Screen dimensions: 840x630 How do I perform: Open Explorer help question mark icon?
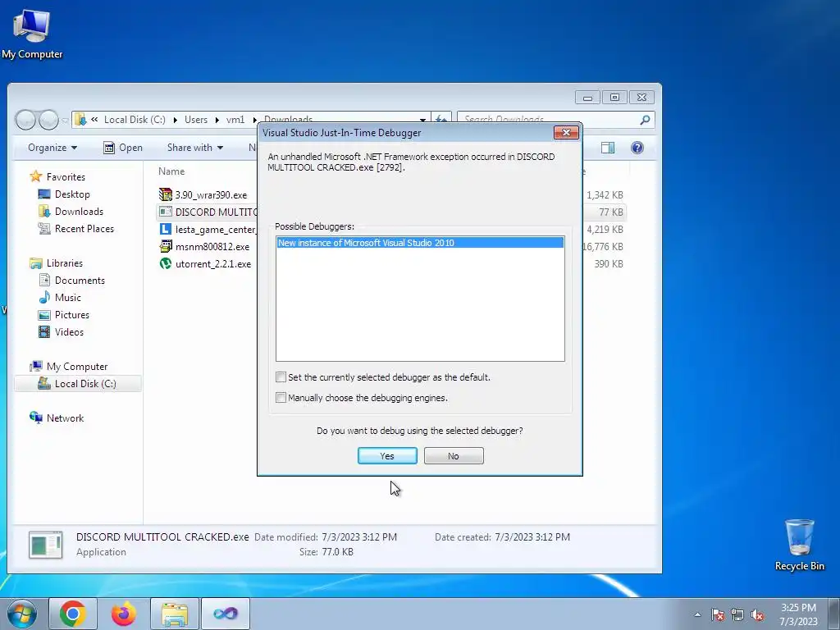click(637, 148)
